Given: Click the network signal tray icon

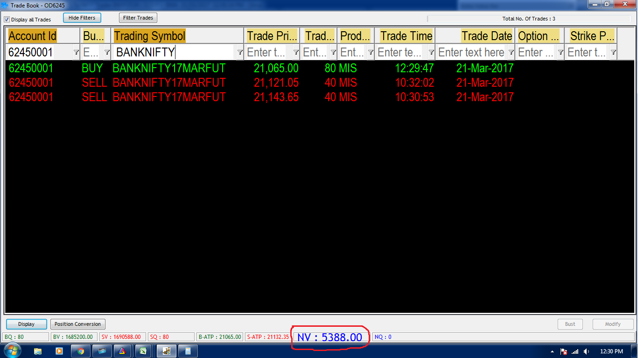Looking at the screenshot, I should coord(575,351).
